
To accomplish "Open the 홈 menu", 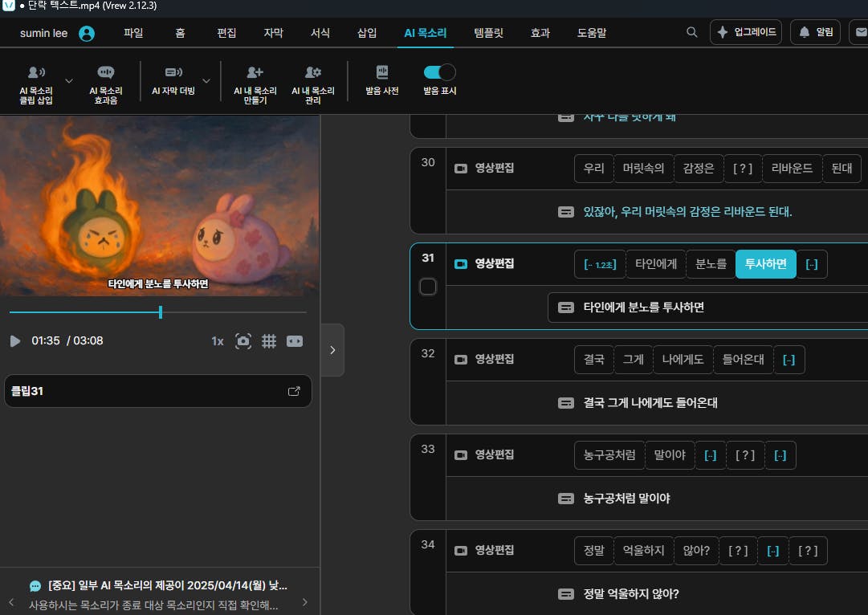I will [x=180, y=33].
